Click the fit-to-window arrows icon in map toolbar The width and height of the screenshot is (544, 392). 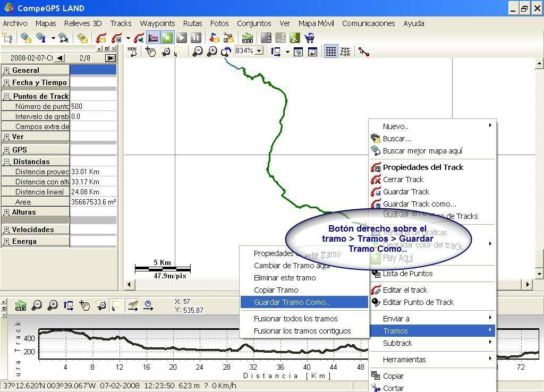pyautogui.click(x=276, y=52)
